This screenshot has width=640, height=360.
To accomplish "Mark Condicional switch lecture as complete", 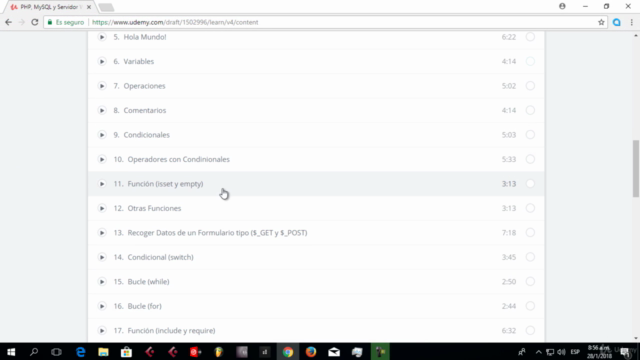I will (530, 258).
